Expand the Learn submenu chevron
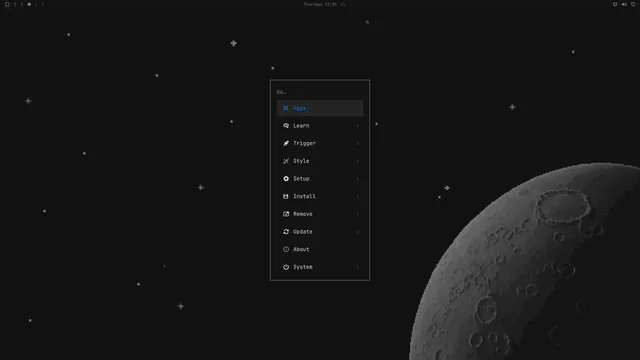Image resolution: width=640 pixels, height=360 pixels. [358, 126]
